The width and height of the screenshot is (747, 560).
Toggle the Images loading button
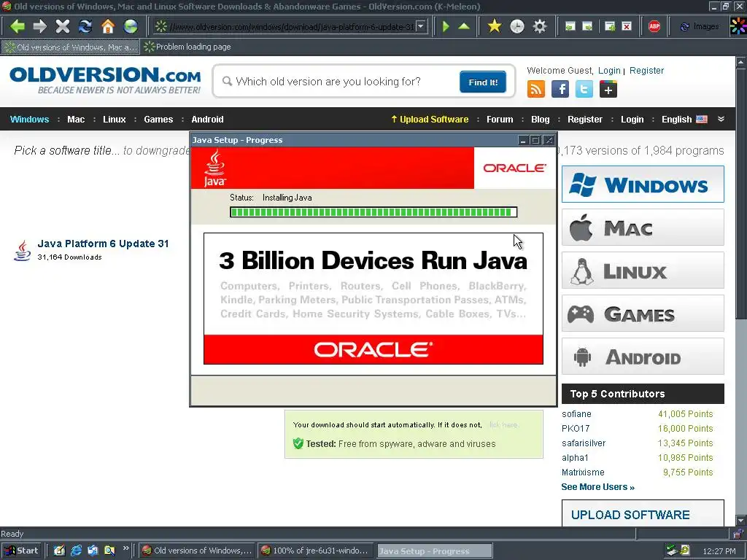pyautogui.click(x=699, y=27)
